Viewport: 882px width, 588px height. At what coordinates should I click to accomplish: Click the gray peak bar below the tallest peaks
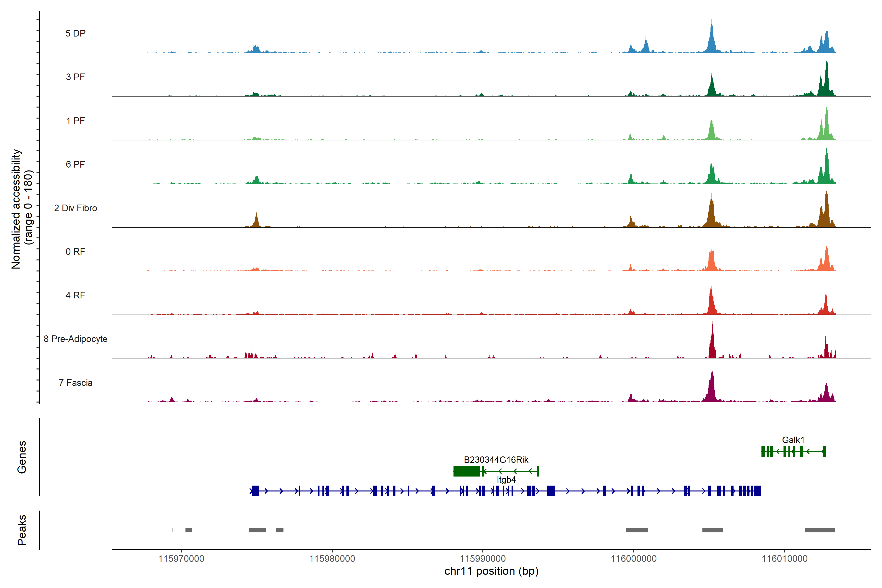tap(712, 530)
